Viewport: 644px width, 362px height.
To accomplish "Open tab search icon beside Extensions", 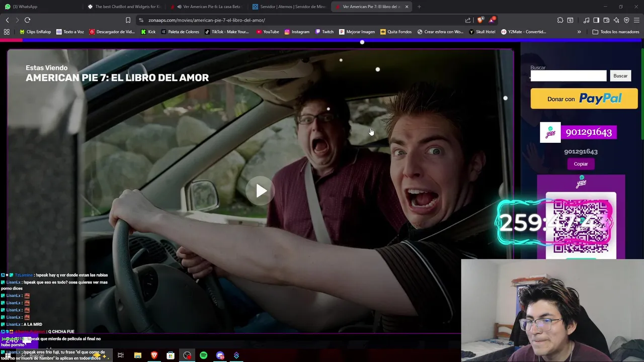I will (570, 20).
